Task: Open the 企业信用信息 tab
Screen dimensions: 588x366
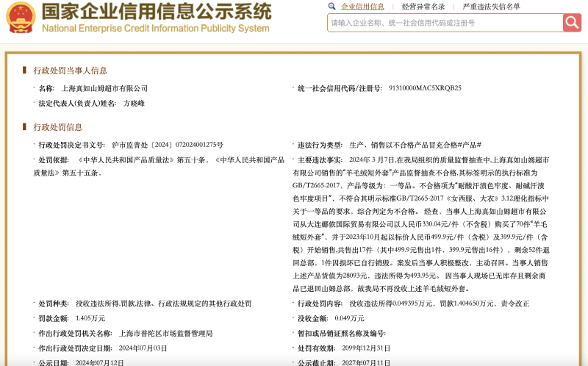Action: pos(362,7)
